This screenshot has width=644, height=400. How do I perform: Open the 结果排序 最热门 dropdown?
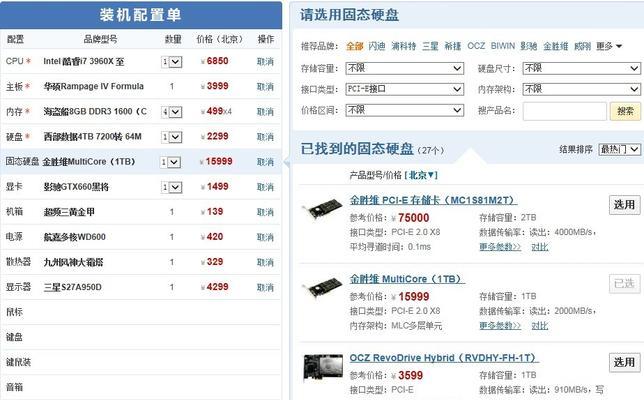click(x=619, y=149)
